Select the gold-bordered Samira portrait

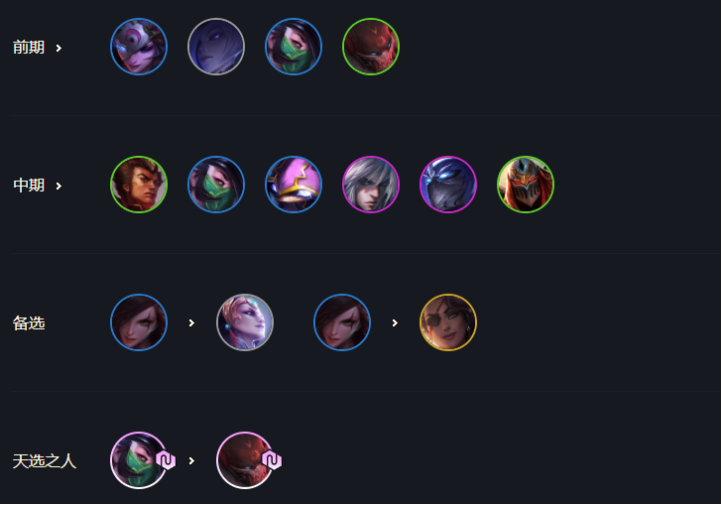(x=448, y=322)
